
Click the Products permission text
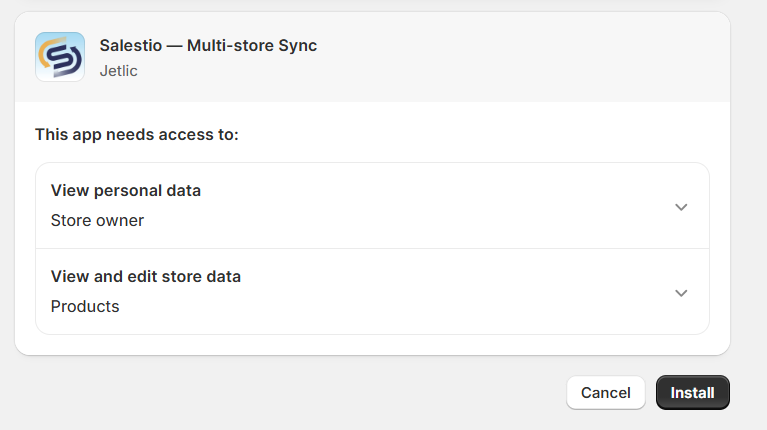click(85, 306)
